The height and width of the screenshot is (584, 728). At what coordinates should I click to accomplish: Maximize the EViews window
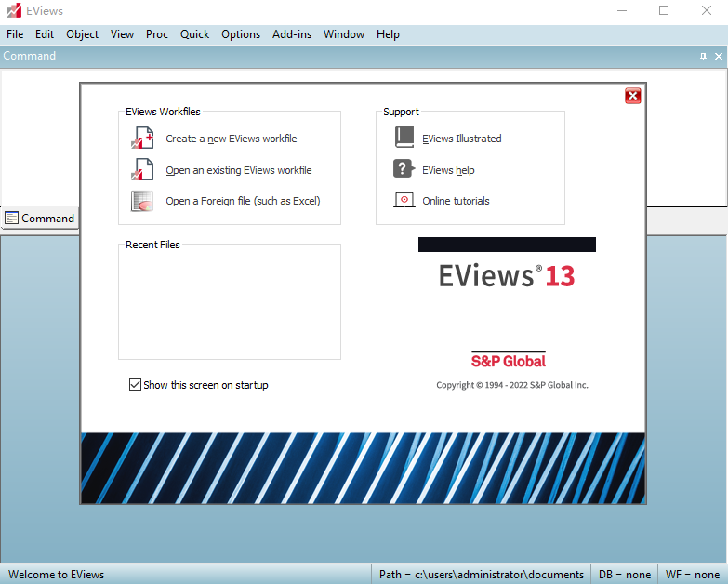(664, 10)
